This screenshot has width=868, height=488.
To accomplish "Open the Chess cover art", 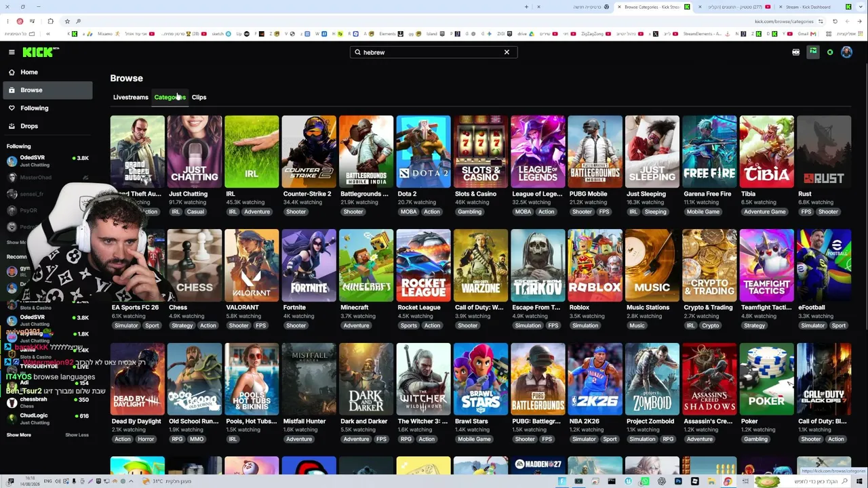I will click(x=195, y=266).
